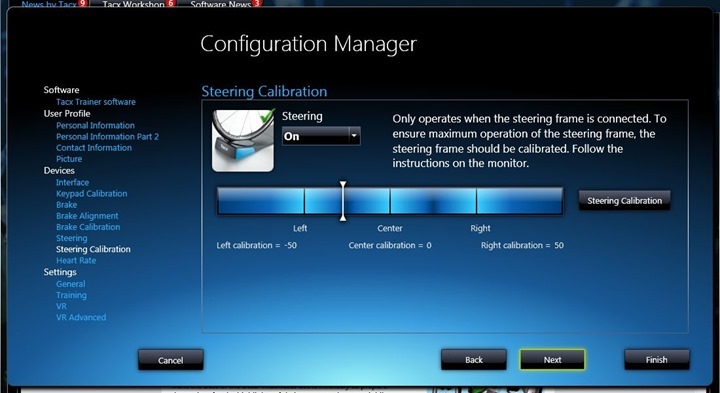Switch to Software News tab

[221, 5]
